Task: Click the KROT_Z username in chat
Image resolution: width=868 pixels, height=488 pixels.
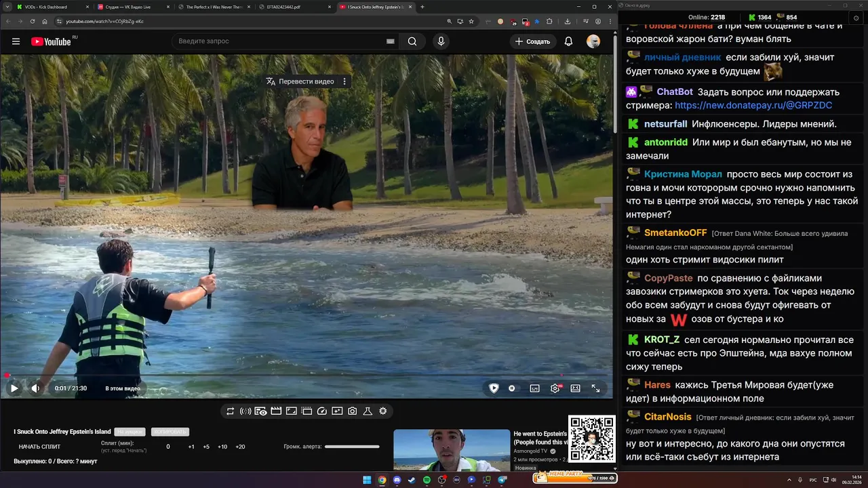Action: pos(661,340)
